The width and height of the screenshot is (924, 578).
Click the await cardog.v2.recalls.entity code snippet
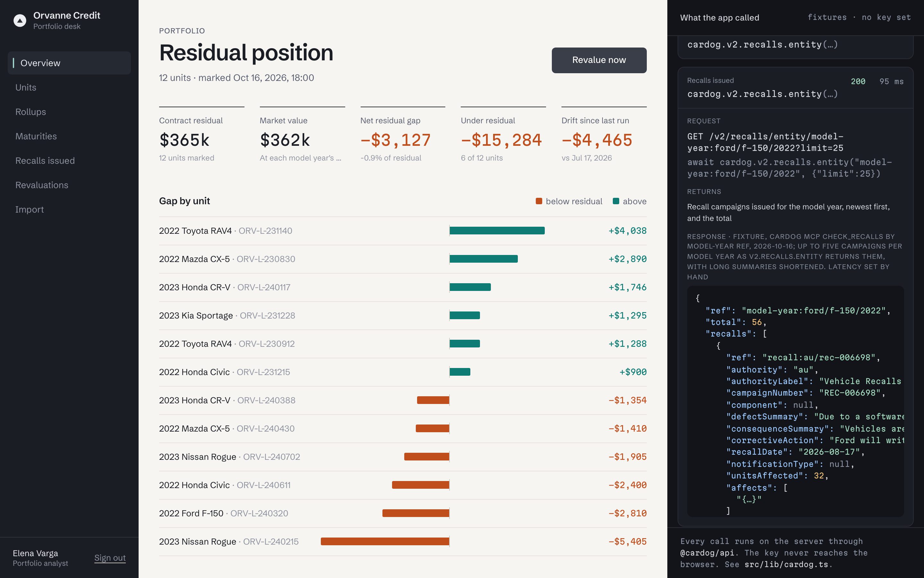790,168
